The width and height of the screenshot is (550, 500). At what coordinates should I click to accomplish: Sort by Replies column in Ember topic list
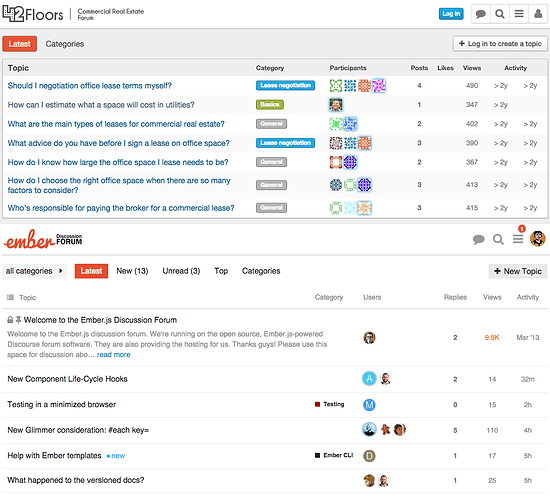click(x=455, y=297)
